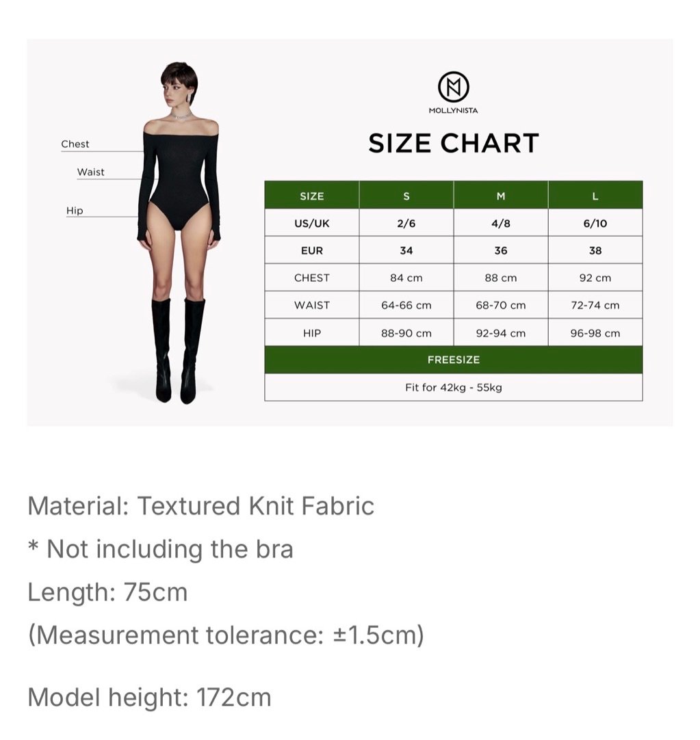Click the Material: Textured Knit Fabric text
The width and height of the screenshot is (700, 740).
[200, 506]
